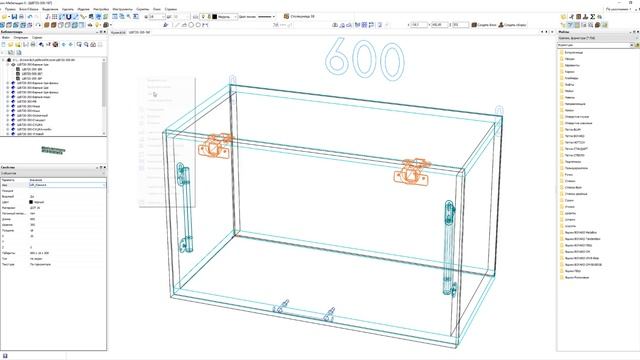Click the Save floppy disk icon in main toolbar
This screenshot has height=360, width=640.
point(14,17)
